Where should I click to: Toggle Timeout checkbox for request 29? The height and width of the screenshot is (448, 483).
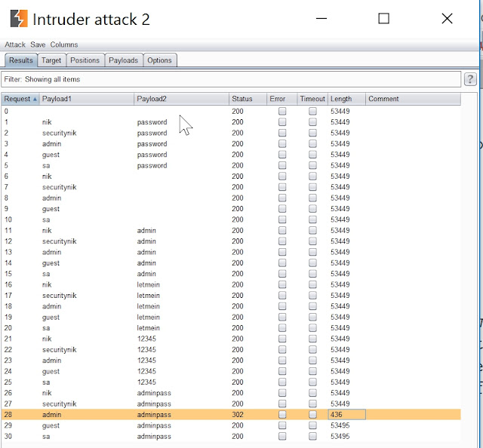(312, 425)
